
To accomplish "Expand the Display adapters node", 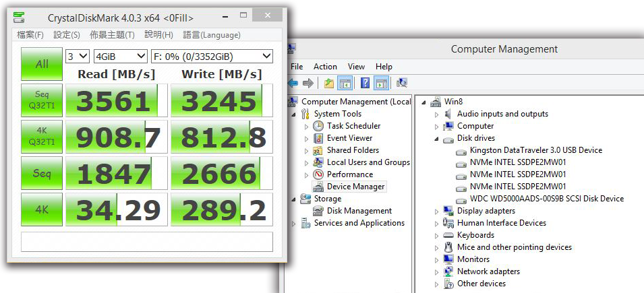I will [x=436, y=211].
